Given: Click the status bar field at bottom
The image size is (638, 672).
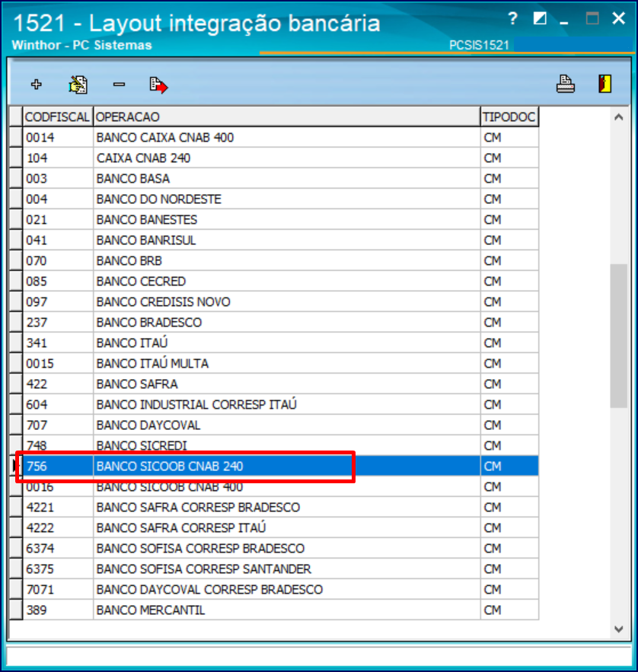Looking at the screenshot, I should (319, 656).
